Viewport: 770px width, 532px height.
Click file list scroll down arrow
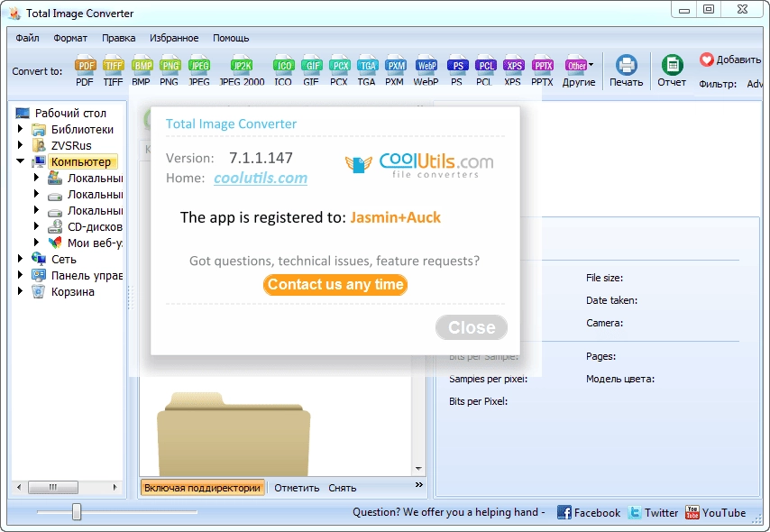[x=418, y=469]
